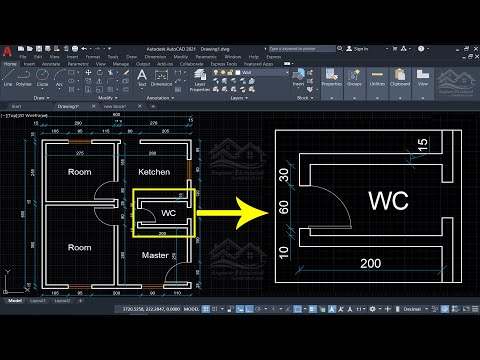Image resolution: width=480 pixels, height=360 pixels.
Task: Select the Line tool
Action: (x=8, y=78)
